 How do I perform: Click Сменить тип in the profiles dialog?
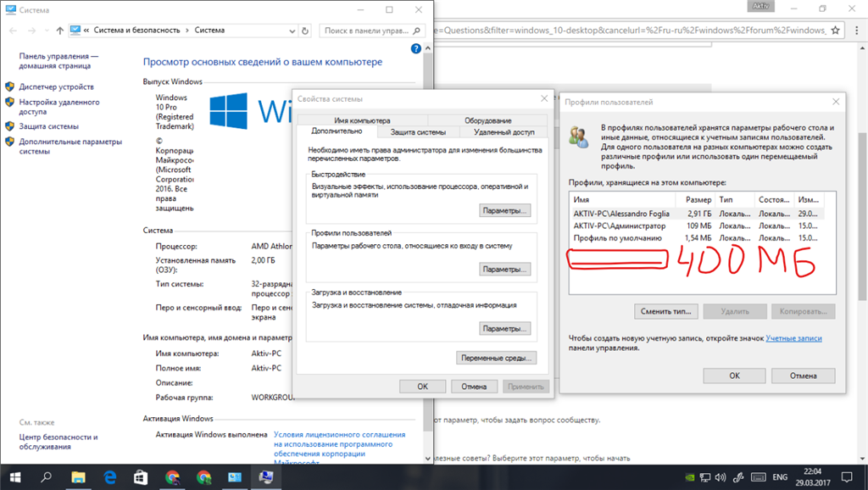666,311
